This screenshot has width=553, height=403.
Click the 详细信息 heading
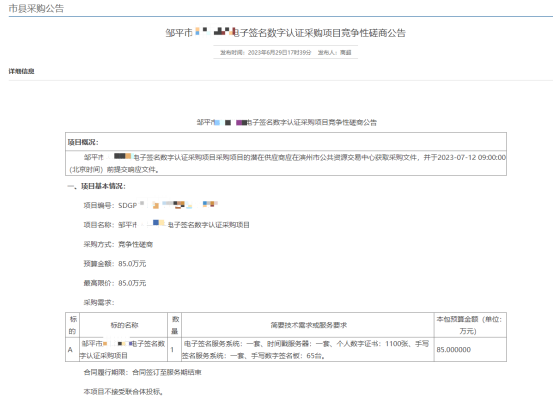point(22,71)
